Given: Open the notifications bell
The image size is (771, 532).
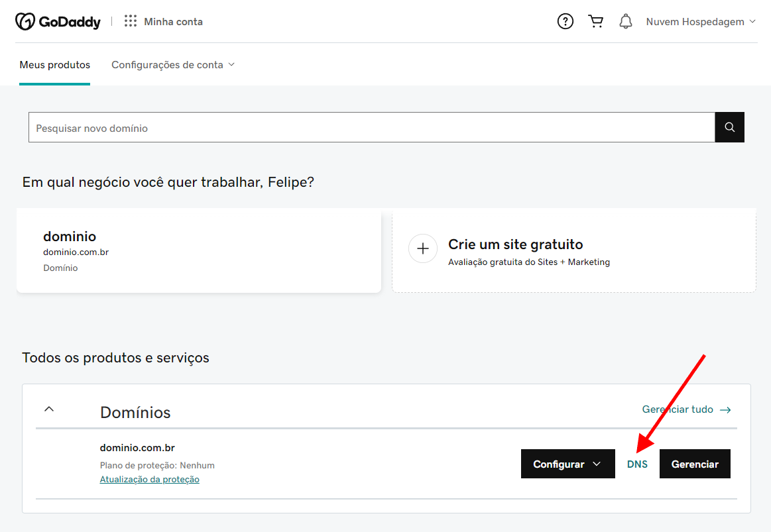Looking at the screenshot, I should 625,22.
